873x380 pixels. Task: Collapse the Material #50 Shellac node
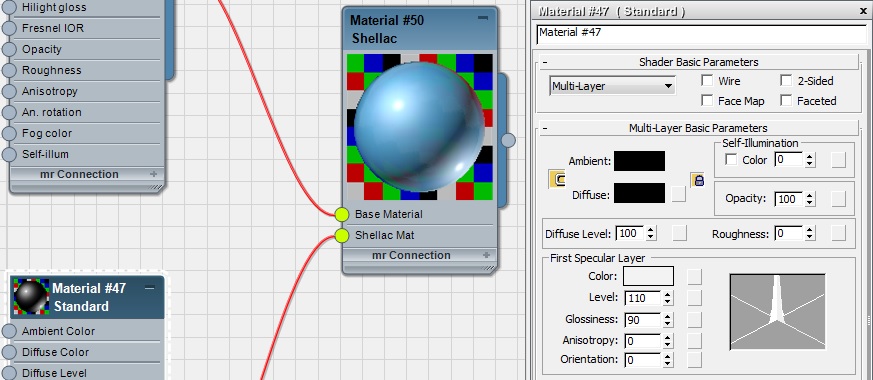483,18
